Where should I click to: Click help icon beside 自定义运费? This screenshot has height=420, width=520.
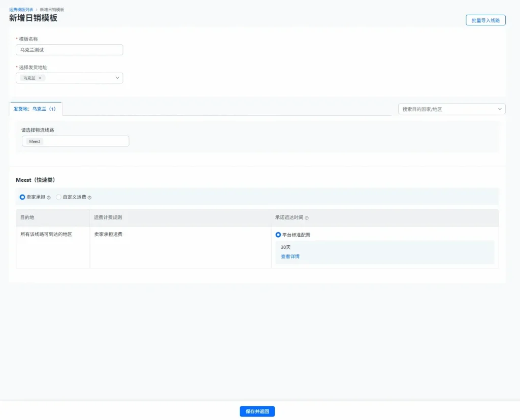(90, 198)
